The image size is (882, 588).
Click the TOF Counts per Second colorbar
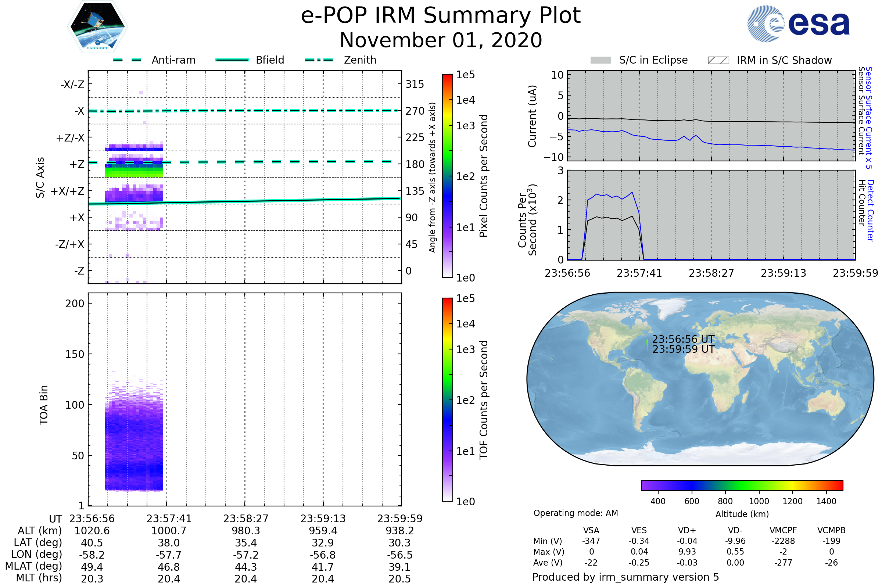click(x=447, y=399)
